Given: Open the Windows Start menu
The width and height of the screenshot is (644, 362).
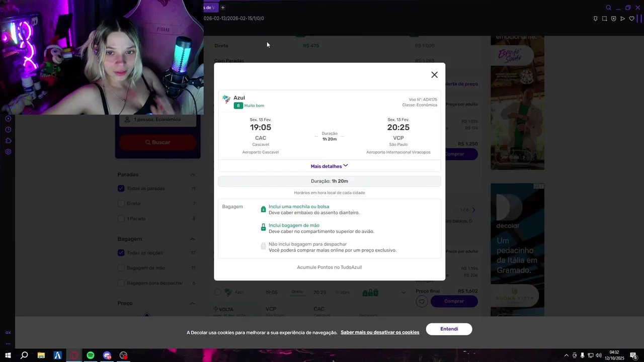Looking at the screenshot, I should tap(8, 355).
